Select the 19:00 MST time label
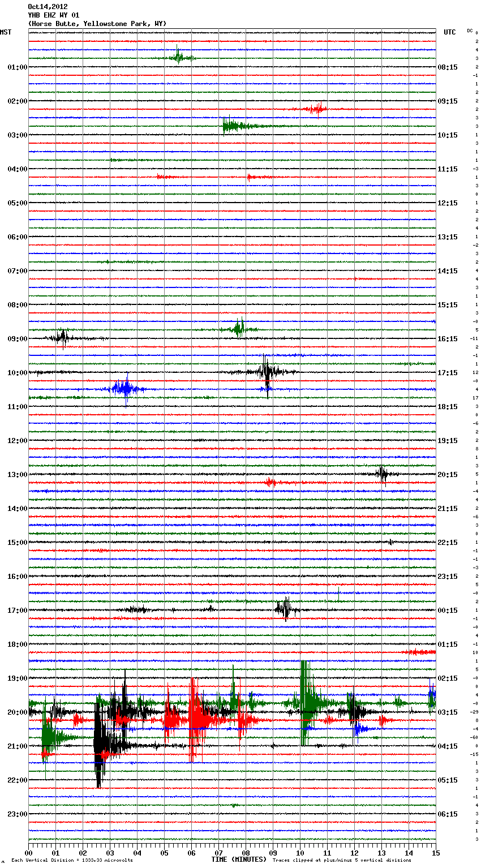The width and height of the screenshot is (481, 868). pyautogui.click(x=18, y=678)
